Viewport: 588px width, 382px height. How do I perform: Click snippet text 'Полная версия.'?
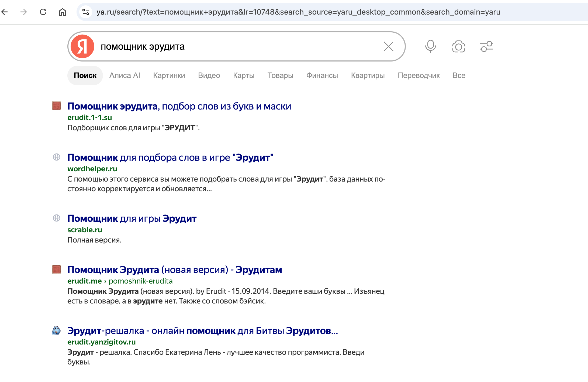[x=94, y=240]
